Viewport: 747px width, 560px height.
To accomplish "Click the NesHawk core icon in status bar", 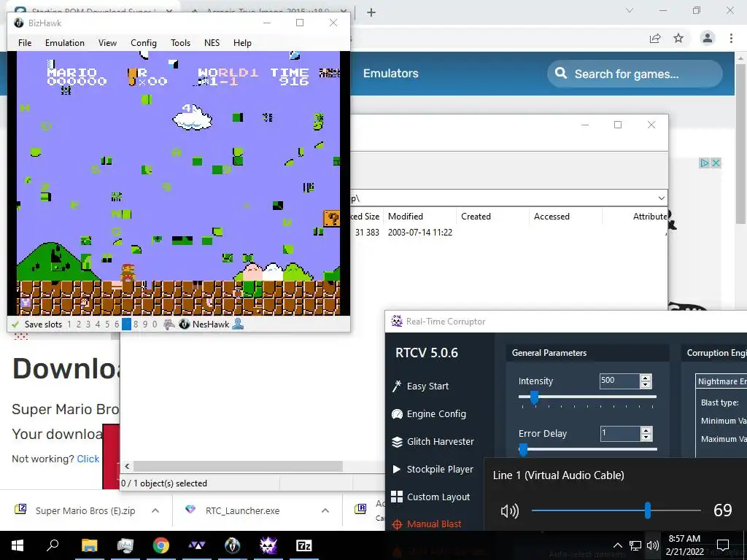I will (185, 324).
